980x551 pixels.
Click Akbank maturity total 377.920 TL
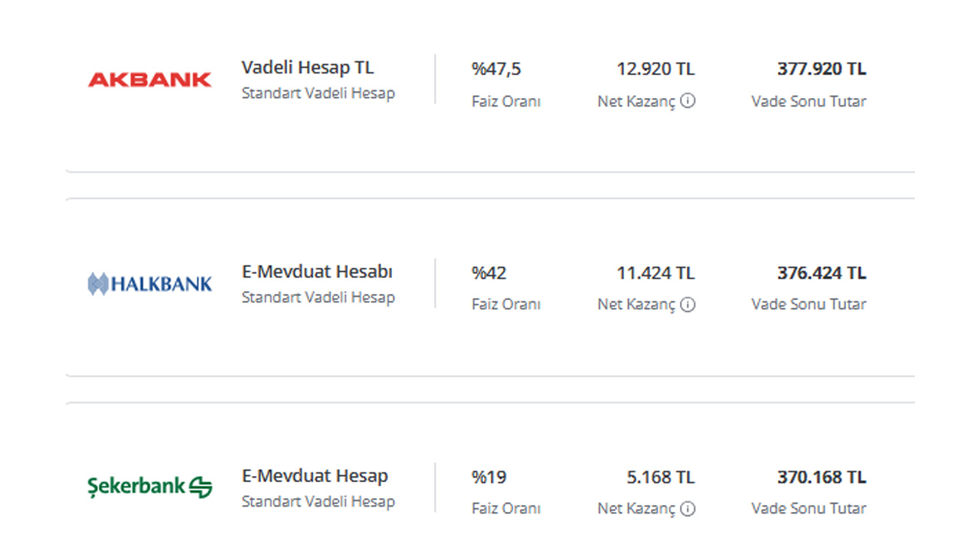822,69
